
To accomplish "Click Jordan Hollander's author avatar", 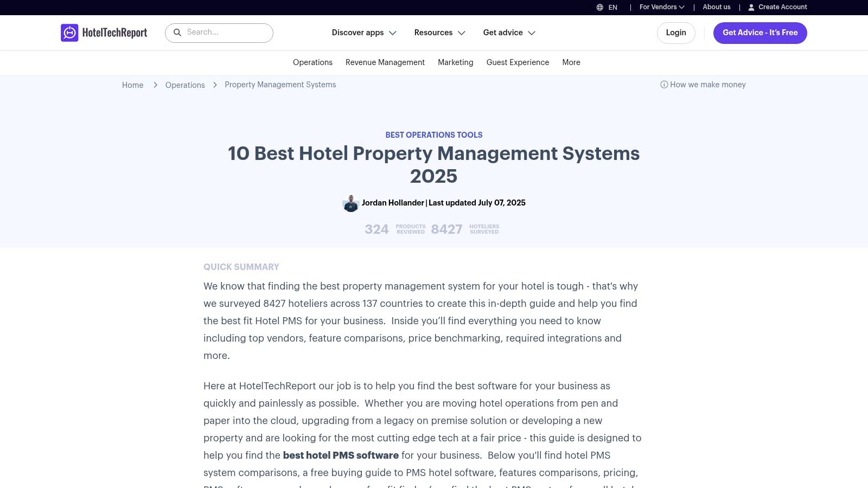I will (x=351, y=203).
